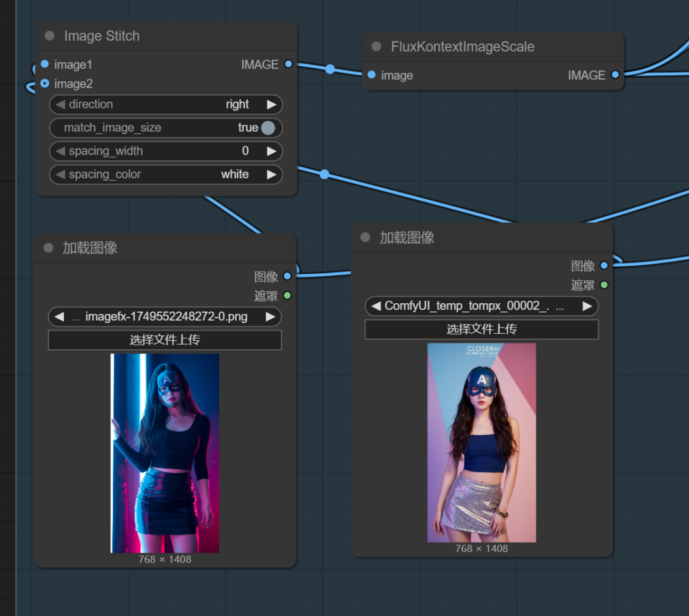Toggle the match_image_size switch
689x616 pixels.
point(268,128)
